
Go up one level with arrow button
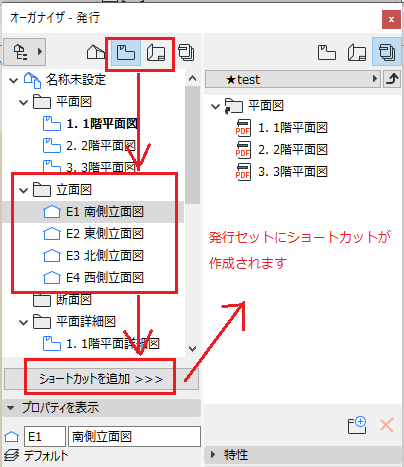pyautogui.click(x=392, y=79)
